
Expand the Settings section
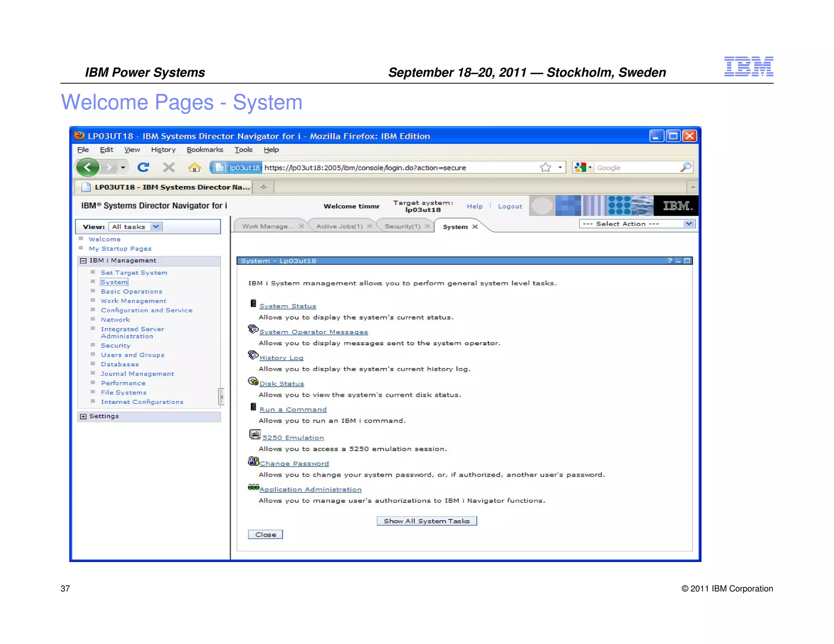[x=83, y=416]
